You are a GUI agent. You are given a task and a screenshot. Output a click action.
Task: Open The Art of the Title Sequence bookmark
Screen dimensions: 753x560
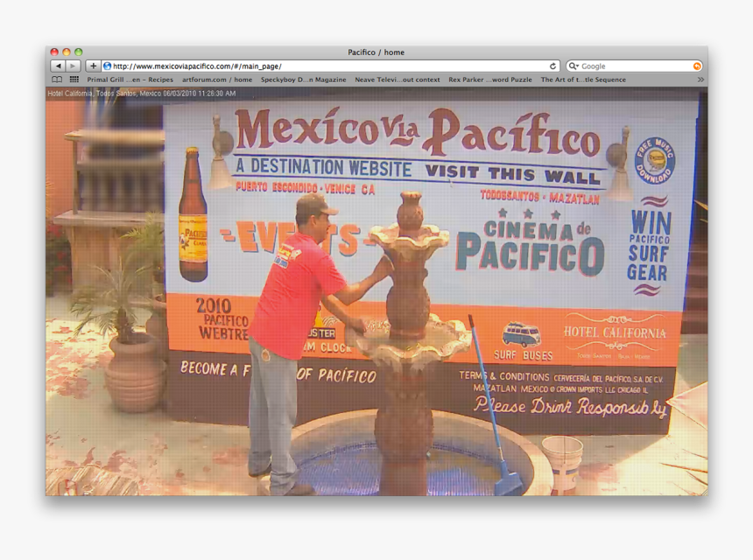tap(583, 80)
